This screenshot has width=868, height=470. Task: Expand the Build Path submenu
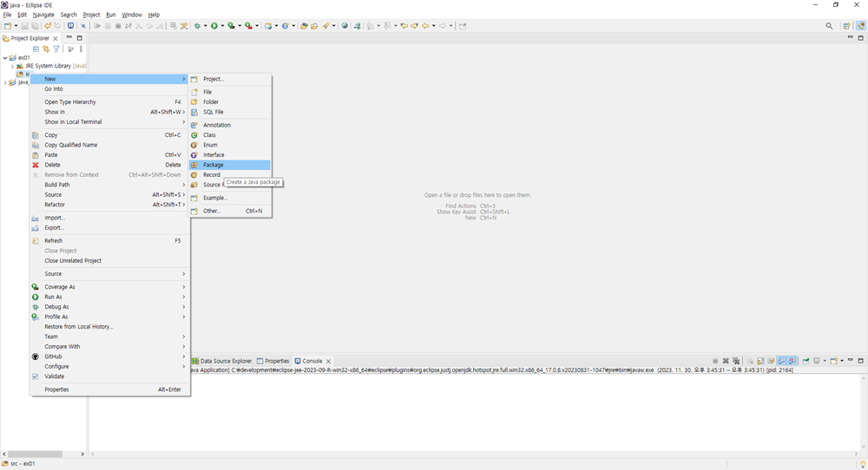(109, 185)
